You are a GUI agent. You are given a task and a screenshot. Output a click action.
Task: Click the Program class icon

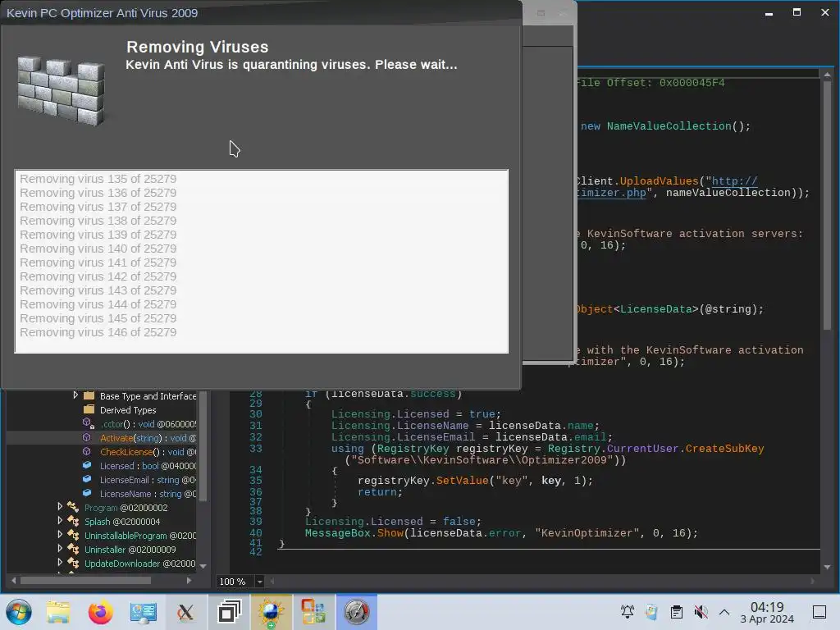click(73, 507)
